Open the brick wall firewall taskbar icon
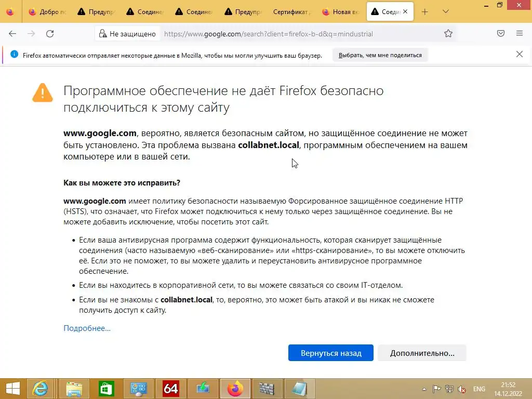The height and width of the screenshot is (399, 532). (x=267, y=389)
